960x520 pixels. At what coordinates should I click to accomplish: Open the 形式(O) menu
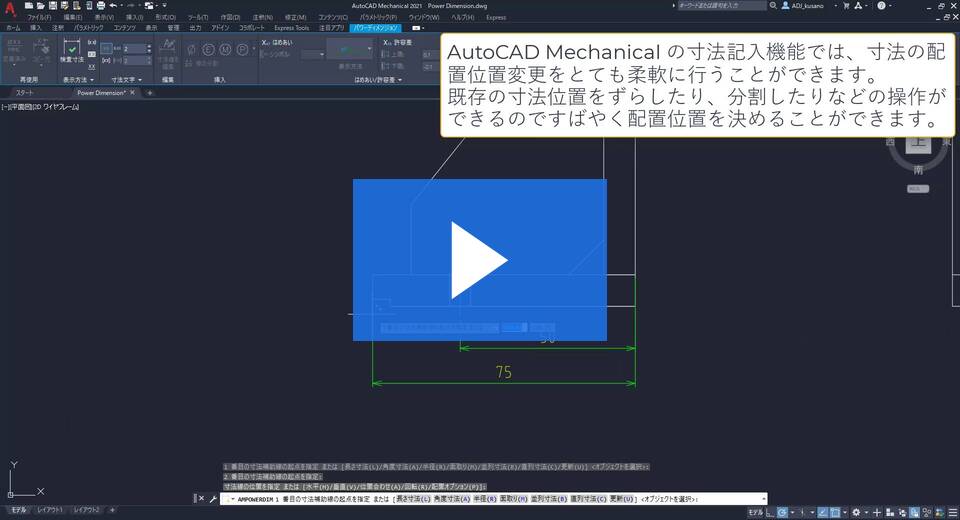tap(165, 17)
